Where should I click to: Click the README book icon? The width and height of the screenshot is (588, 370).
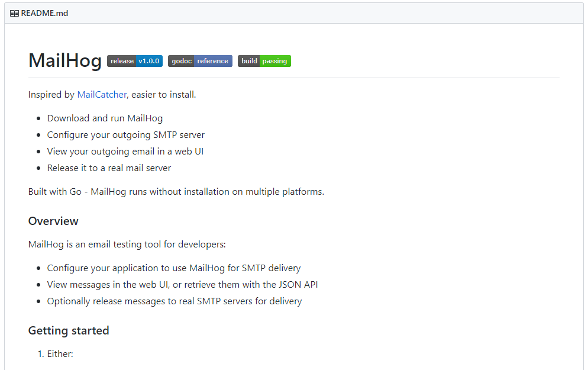(x=14, y=14)
